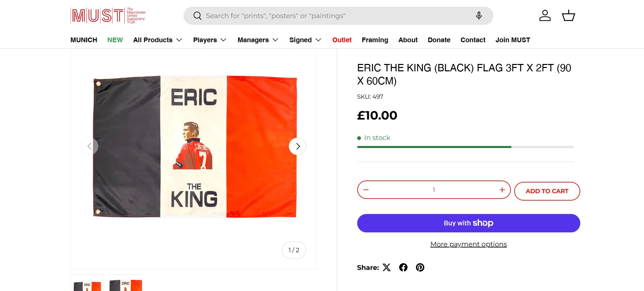This screenshot has height=291, width=644.
Task: Open the Outlet menu item
Action: tap(342, 40)
